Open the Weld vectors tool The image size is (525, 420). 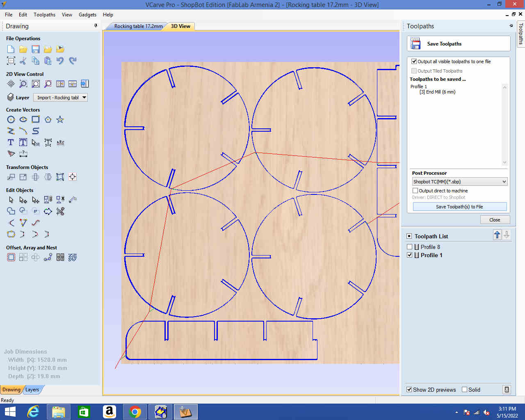pyautogui.click(x=11, y=211)
